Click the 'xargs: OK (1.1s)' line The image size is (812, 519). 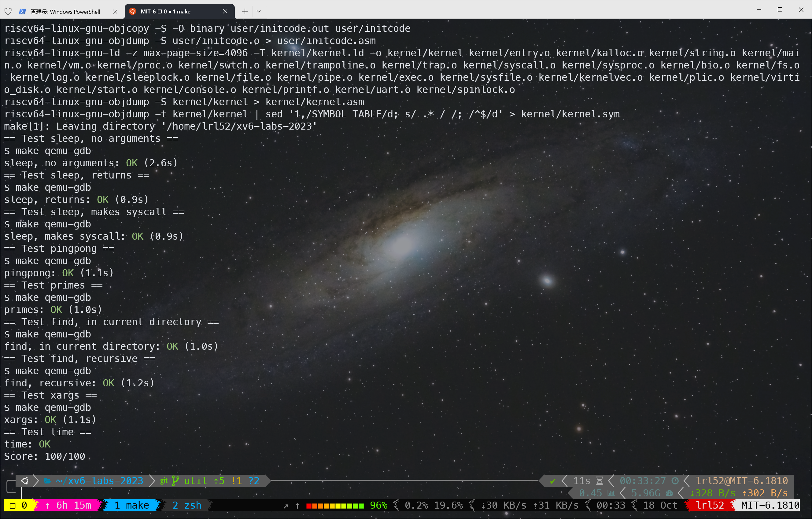50,420
